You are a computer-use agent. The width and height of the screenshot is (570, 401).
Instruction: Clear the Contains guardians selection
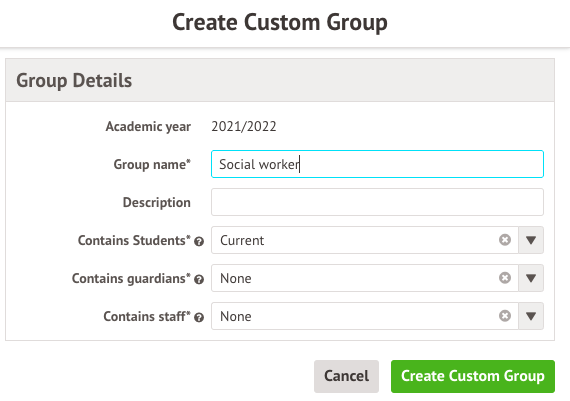click(505, 278)
